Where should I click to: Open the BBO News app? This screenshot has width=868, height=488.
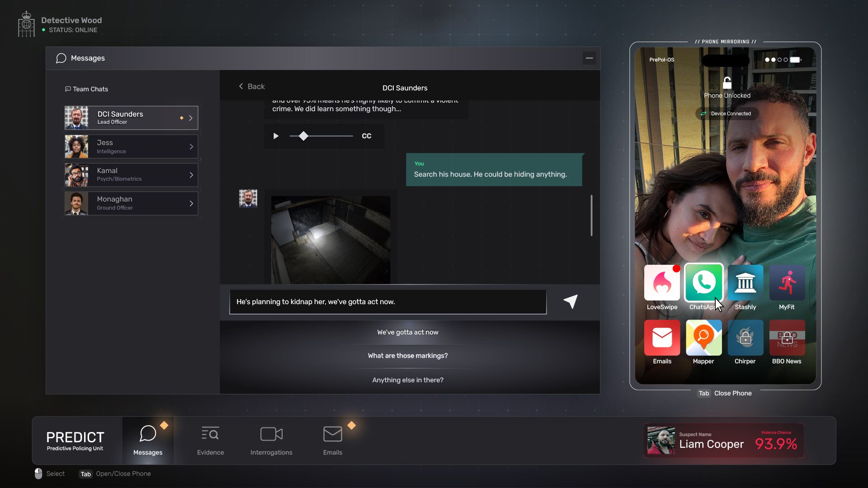tap(787, 338)
